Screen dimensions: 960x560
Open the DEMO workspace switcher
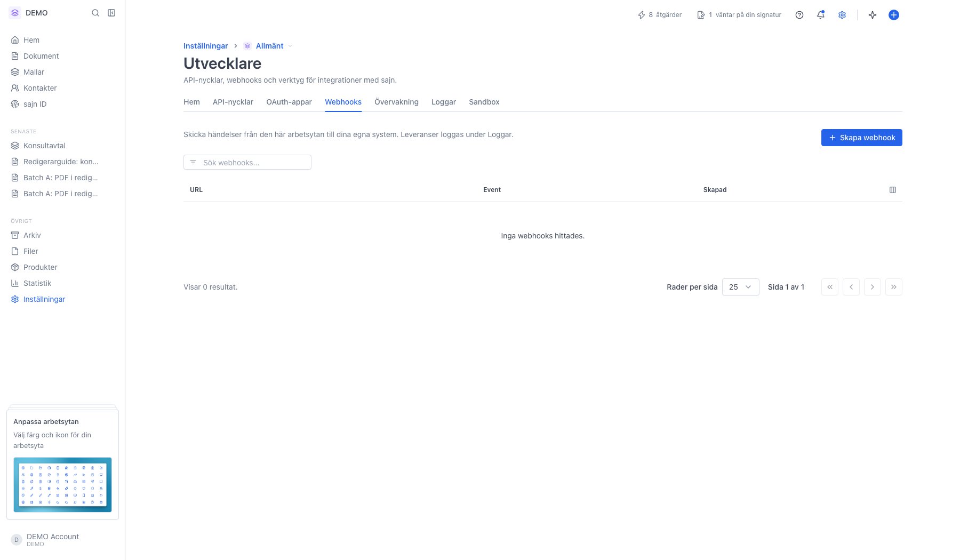click(x=29, y=13)
